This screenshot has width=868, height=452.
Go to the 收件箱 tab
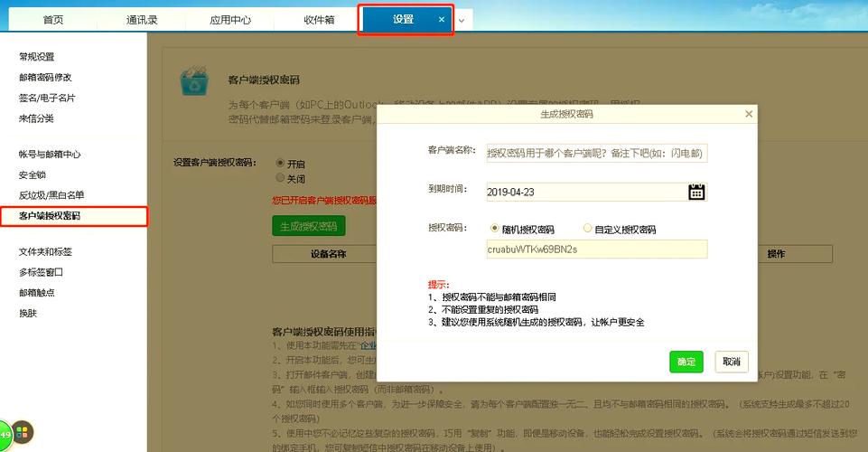pos(319,20)
